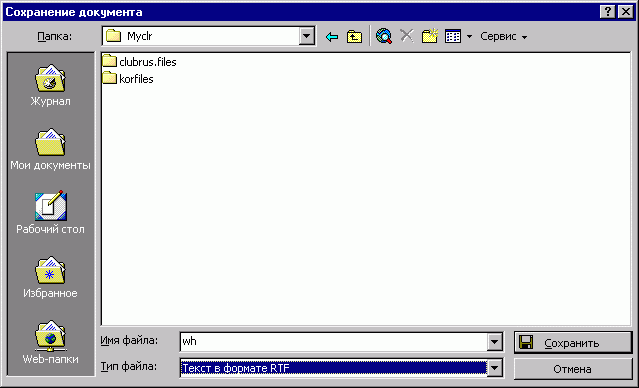Go to Рабочий стол location
Image resolution: width=639 pixels, height=388 pixels.
pyautogui.click(x=50, y=213)
